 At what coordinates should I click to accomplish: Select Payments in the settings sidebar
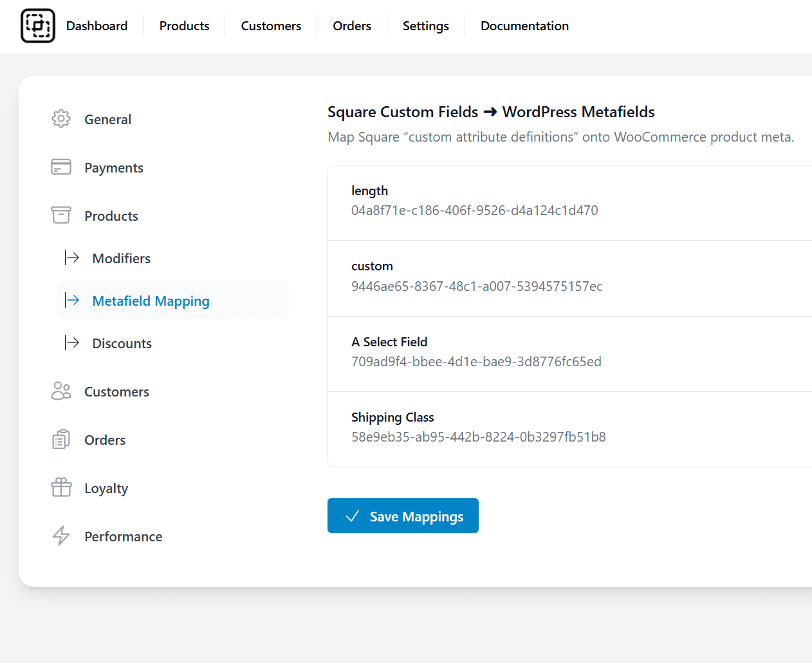114,167
